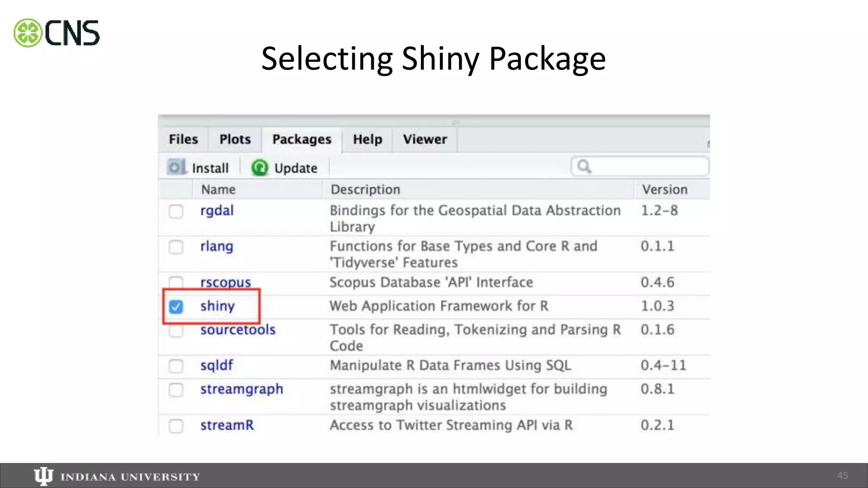The width and height of the screenshot is (868, 488).
Task: Check the rgdal package checkbox
Action: click(176, 211)
